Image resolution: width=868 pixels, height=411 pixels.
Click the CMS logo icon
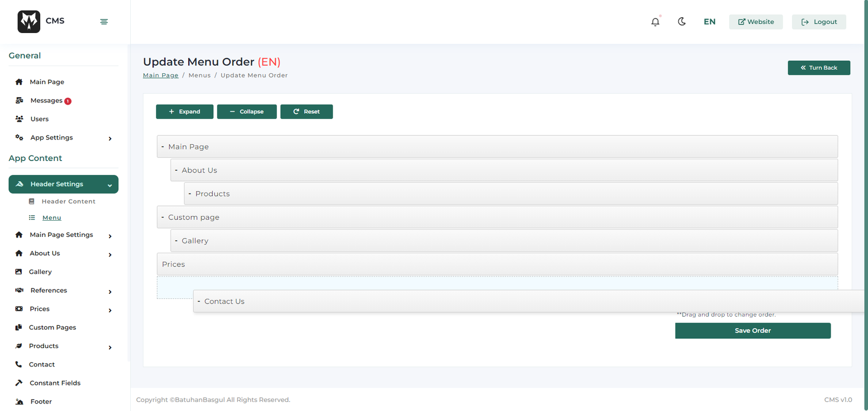pyautogui.click(x=29, y=22)
